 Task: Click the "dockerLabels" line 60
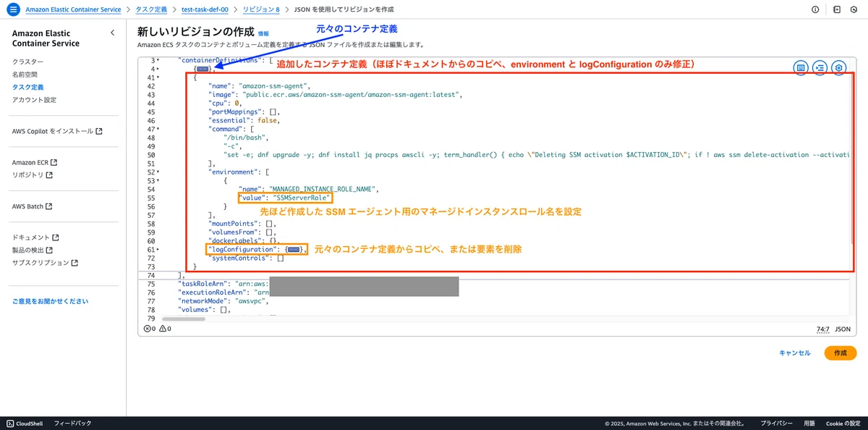[x=244, y=241]
